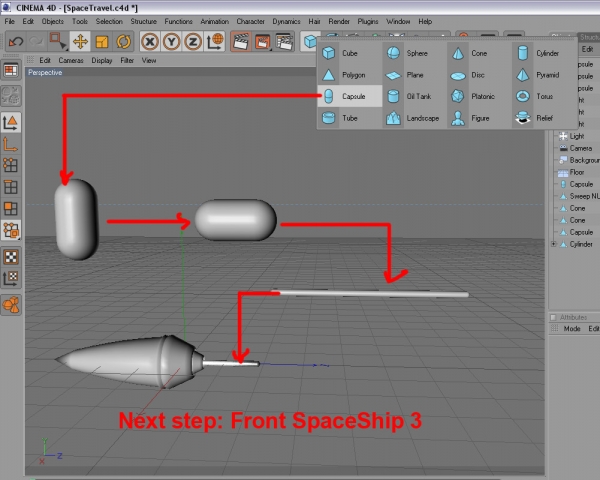Enable Use Texture tool
This screenshot has height=480, width=600.
click(x=11, y=257)
